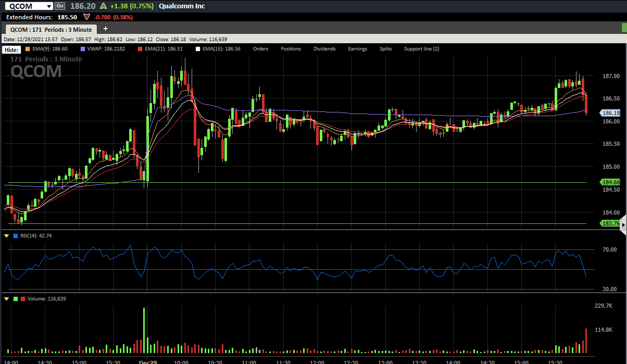Click the green up-triangle price change icon

coord(103,6)
